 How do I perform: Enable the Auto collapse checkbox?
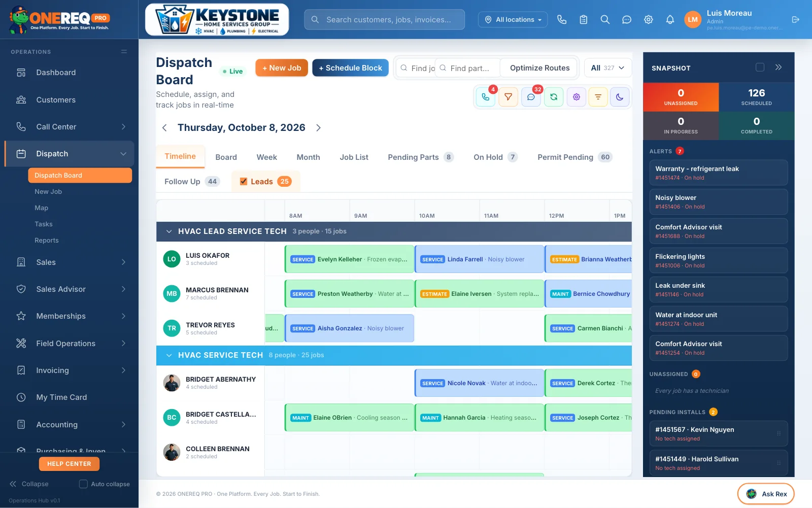83,484
